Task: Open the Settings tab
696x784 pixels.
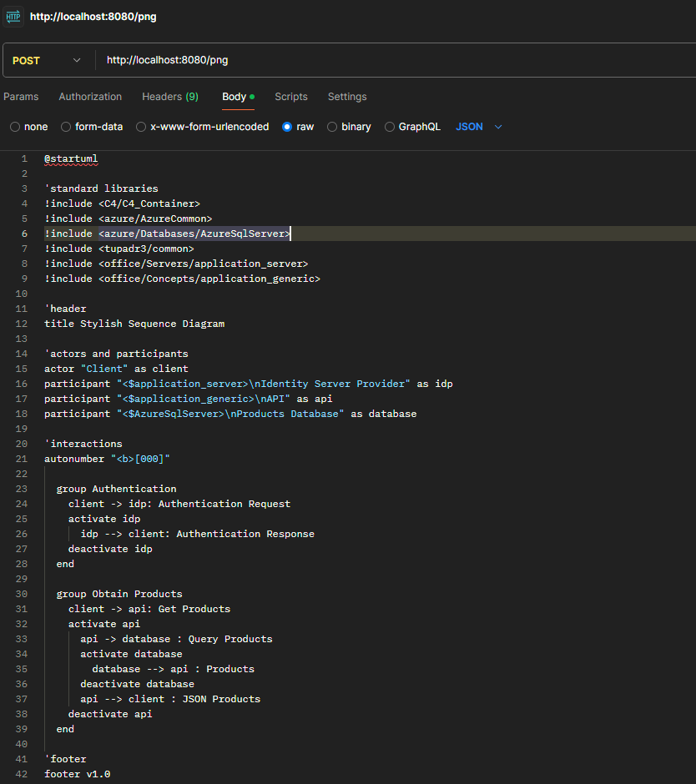Action: tap(347, 97)
